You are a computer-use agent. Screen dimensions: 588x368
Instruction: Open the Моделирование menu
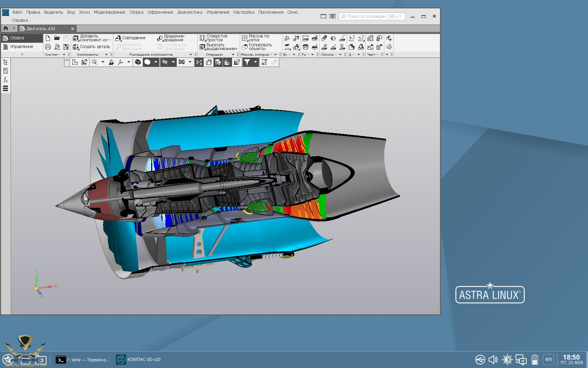click(x=109, y=12)
